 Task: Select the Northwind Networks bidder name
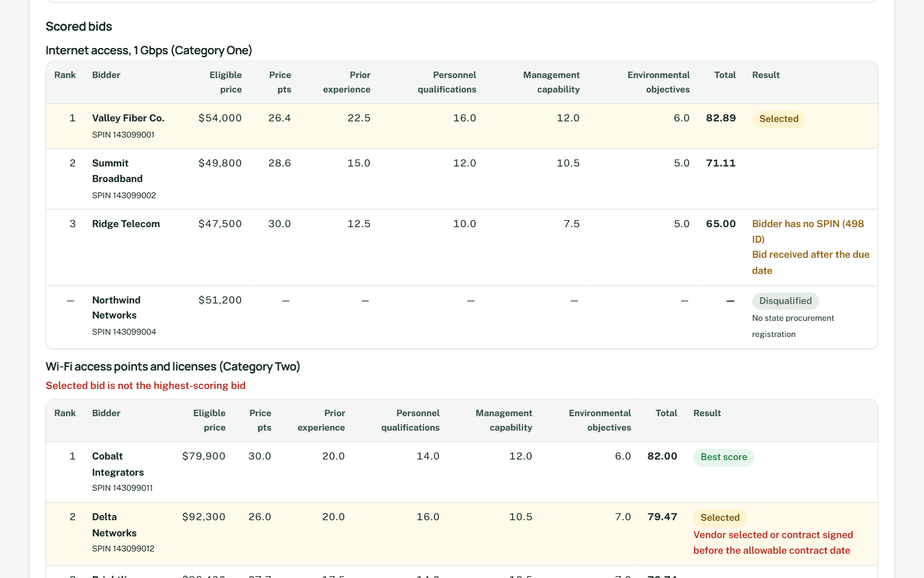click(116, 307)
